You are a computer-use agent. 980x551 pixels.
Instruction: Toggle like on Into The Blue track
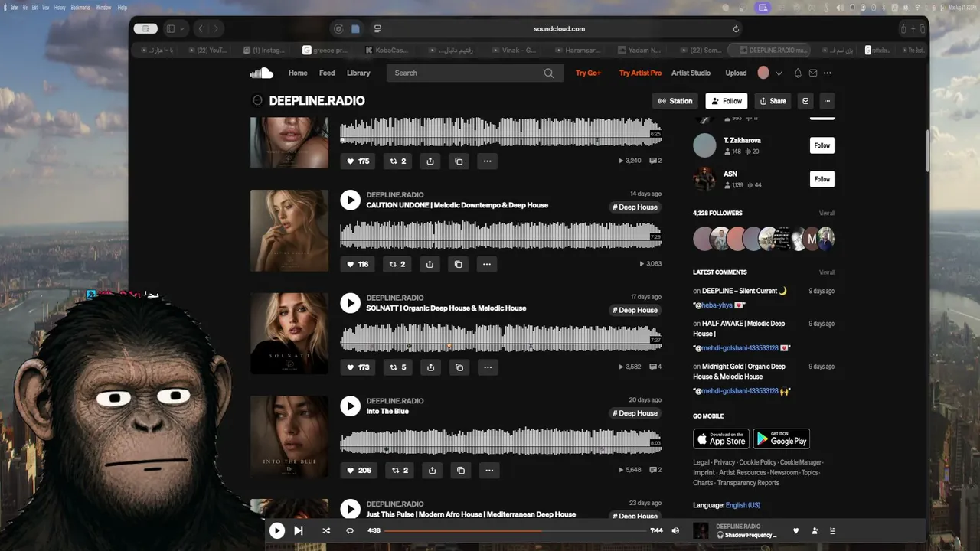(x=359, y=470)
